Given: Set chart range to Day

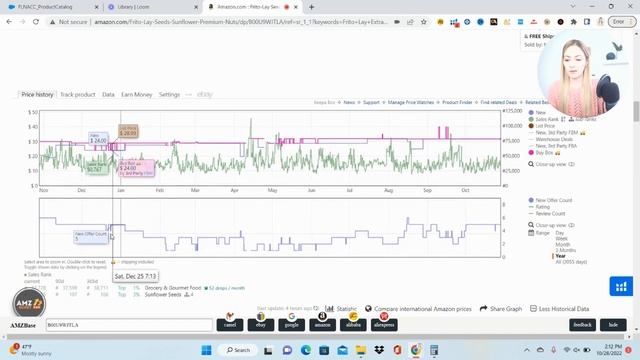Looking at the screenshot, I should pyautogui.click(x=560, y=233).
